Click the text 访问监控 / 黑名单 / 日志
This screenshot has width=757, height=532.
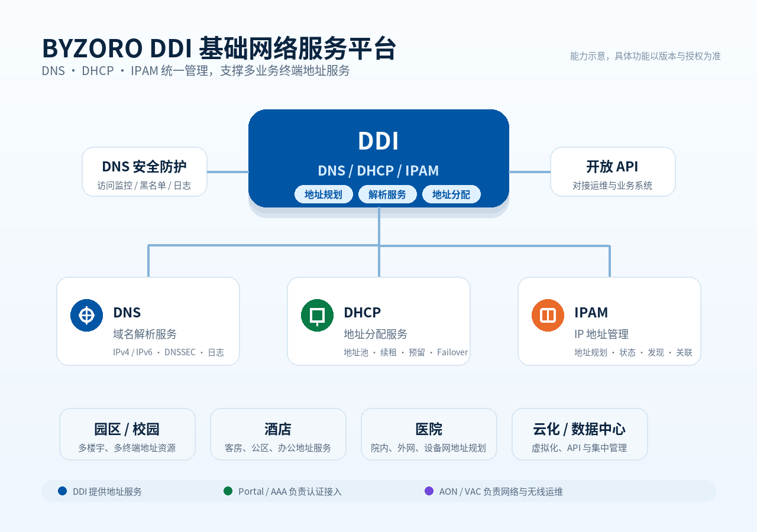(144, 186)
